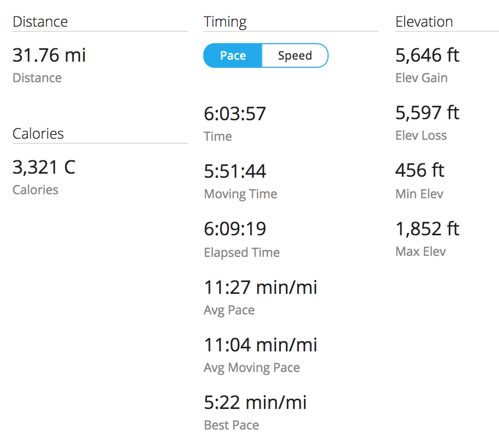Viewport: 499px width, 448px height.
Task: Click the Avg Moving Pace label
Action: pyautogui.click(x=252, y=368)
